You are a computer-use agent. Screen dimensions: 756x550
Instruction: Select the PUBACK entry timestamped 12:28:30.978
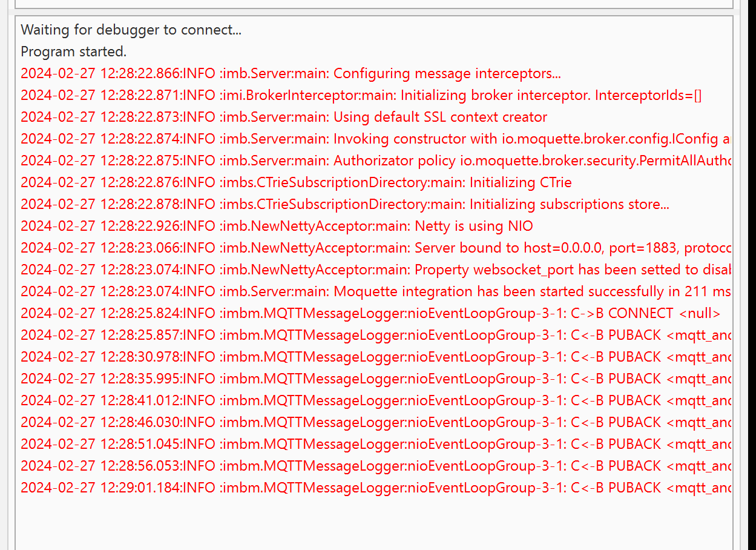(x=375, y=357)
